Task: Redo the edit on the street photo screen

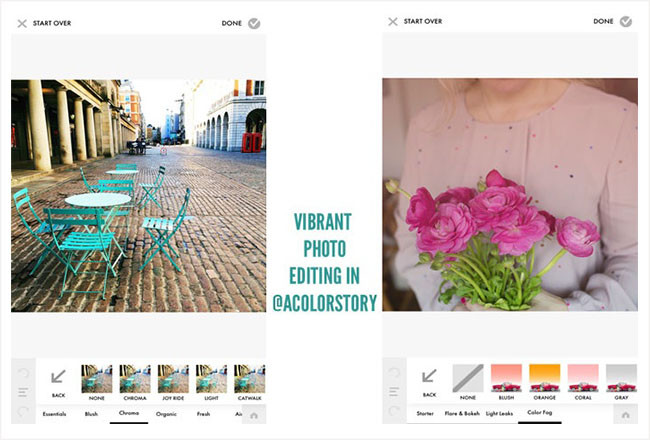Action: (x=23, y=411)
